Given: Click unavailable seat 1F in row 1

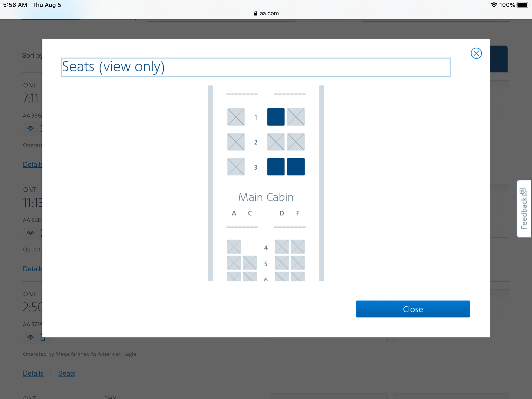Looking at the screenshot, I should (x=296, y=117).
